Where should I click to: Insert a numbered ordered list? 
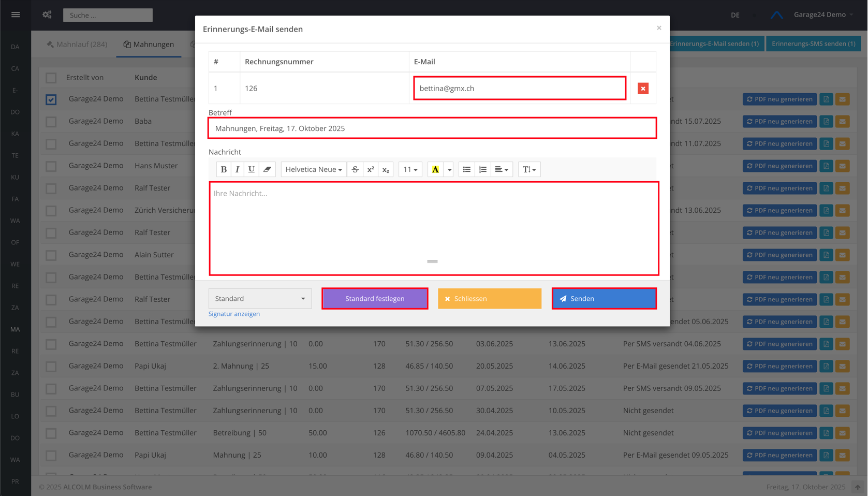click(x=482, y=169)
